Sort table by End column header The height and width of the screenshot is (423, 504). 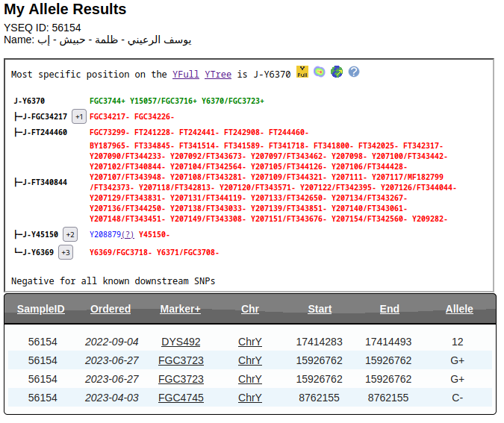pyautogui.click(x=390, y=309)
